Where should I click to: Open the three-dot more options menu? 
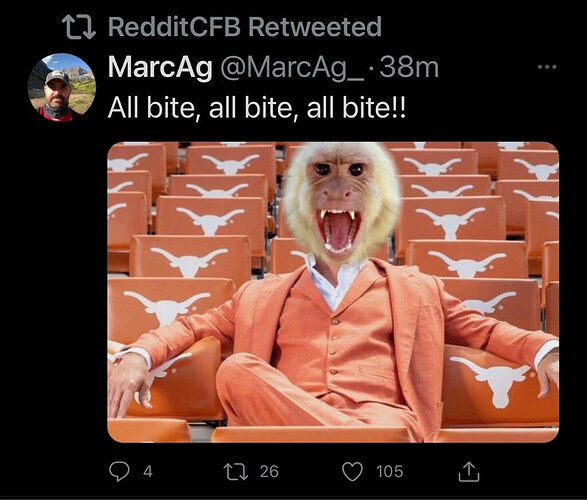(547, 67)
